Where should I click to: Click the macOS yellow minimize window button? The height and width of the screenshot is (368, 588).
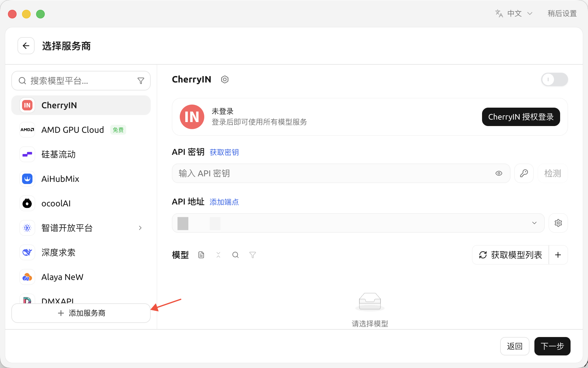[x=26, y=14]
